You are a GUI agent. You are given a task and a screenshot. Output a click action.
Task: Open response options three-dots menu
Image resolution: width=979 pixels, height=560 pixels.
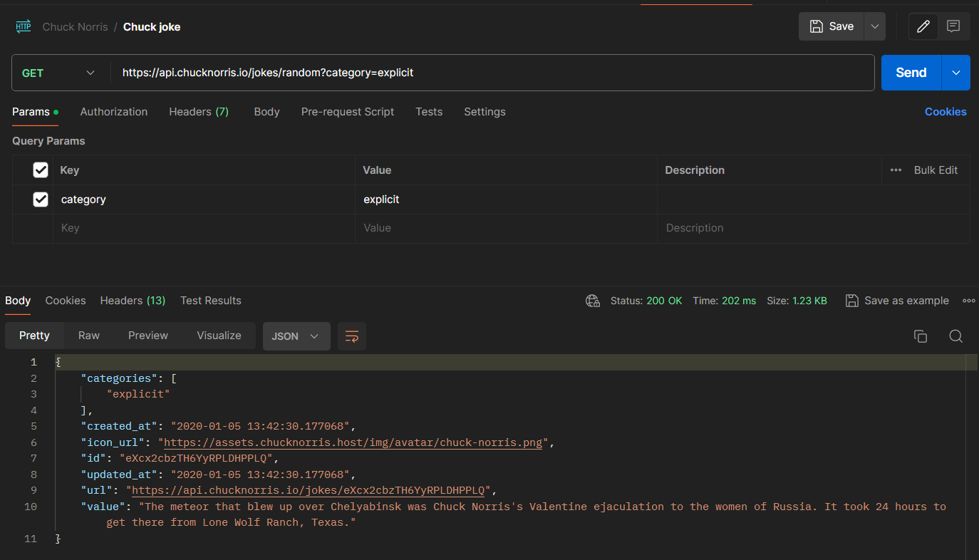(969, 301)
